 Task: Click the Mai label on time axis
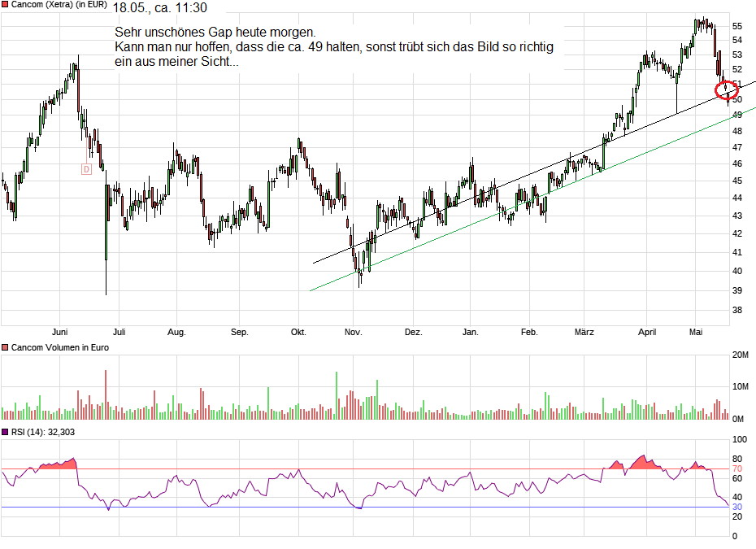tap(695, 332)
